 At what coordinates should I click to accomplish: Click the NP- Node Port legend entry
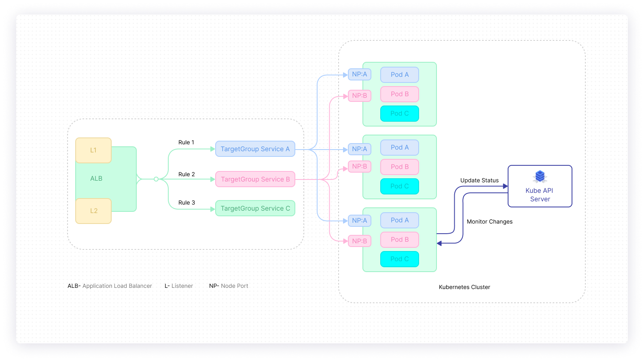coord(229,286)
